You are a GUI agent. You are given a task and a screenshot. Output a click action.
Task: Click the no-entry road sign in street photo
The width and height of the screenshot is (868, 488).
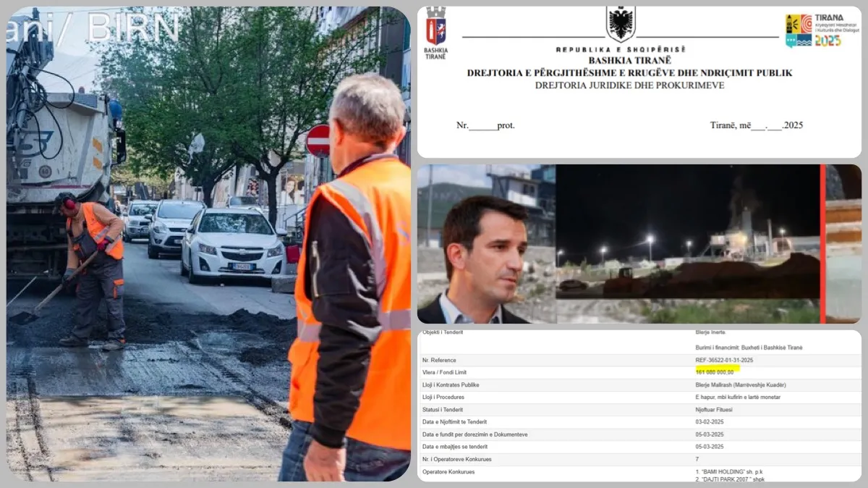[x=318, y=140]
